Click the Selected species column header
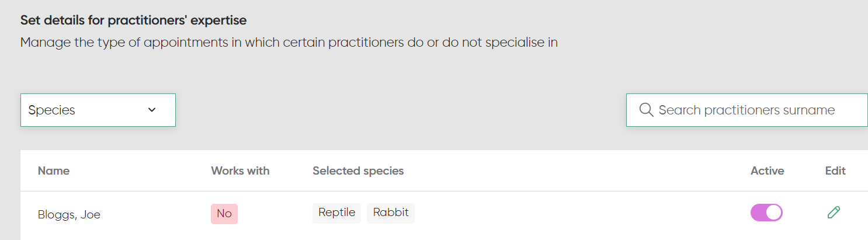This screenshot has height=240, width=868. tap(358, 171)
